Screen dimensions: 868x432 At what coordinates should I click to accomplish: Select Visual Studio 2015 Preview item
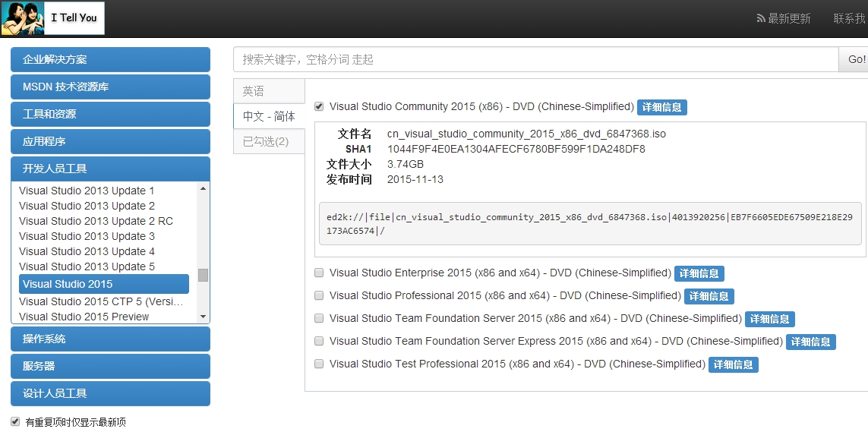point(84,317)
